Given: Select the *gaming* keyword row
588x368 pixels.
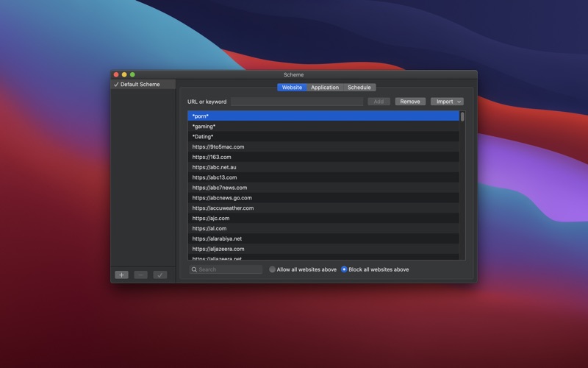Looking at the screenshot, I should pos(323,127).
